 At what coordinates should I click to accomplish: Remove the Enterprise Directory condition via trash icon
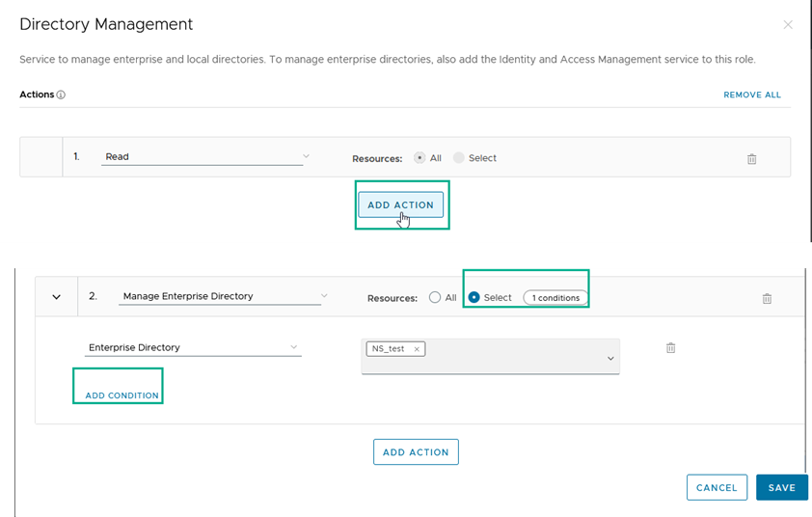pos(670,347)
